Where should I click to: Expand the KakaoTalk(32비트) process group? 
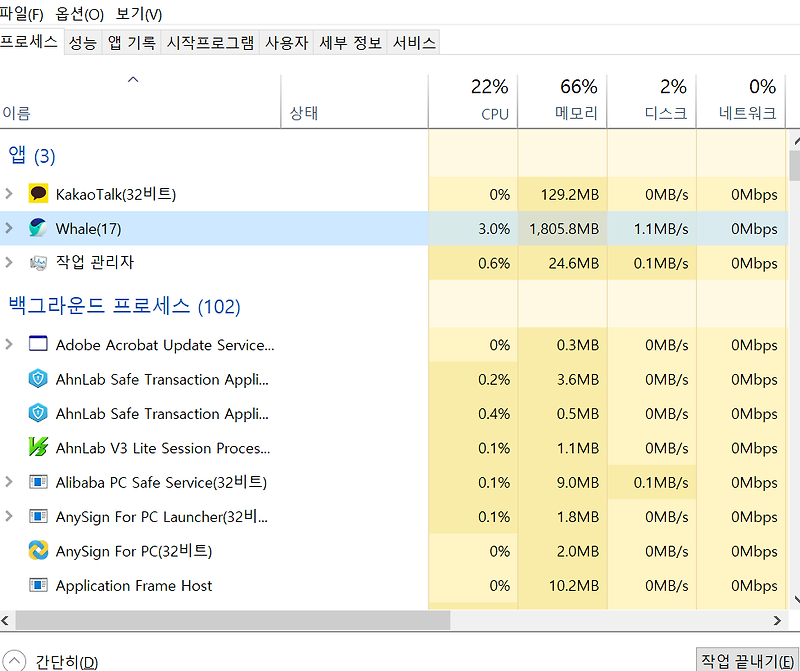[x=9, y=194]
